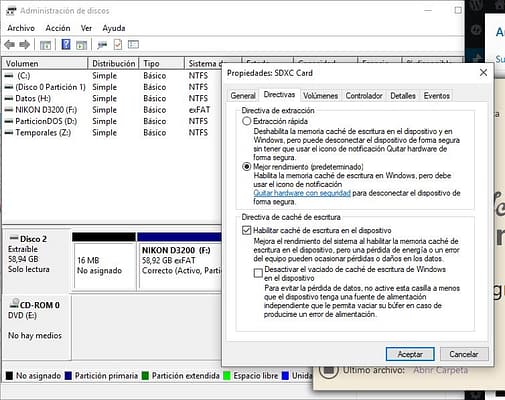505x400 pixels.
Task: Open the Quitar hardware con seguridad link
Action: [302, 193]
